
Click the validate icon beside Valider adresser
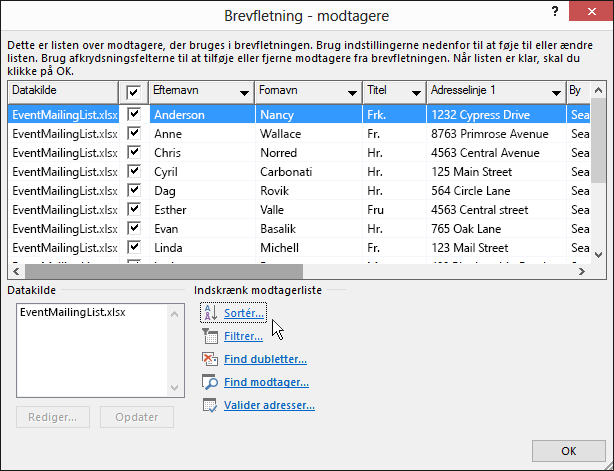click(x=210, y=405)
